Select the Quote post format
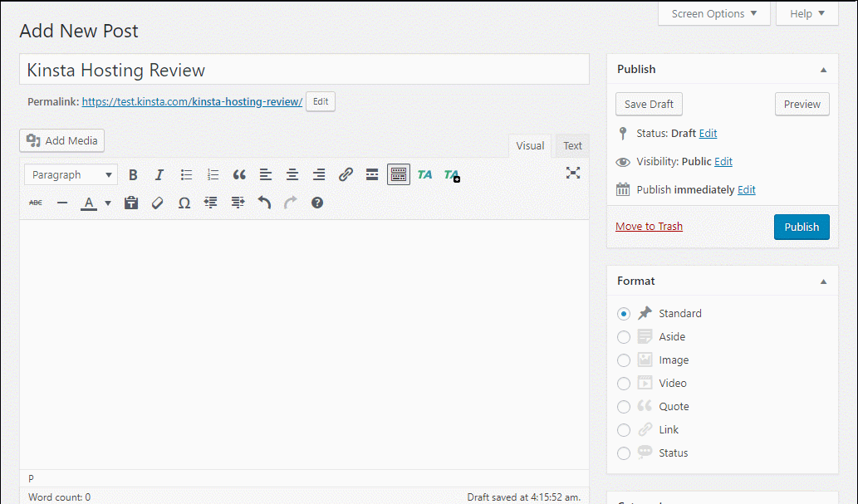The height and width of the screenshot is (504, 858). [624, 406]
